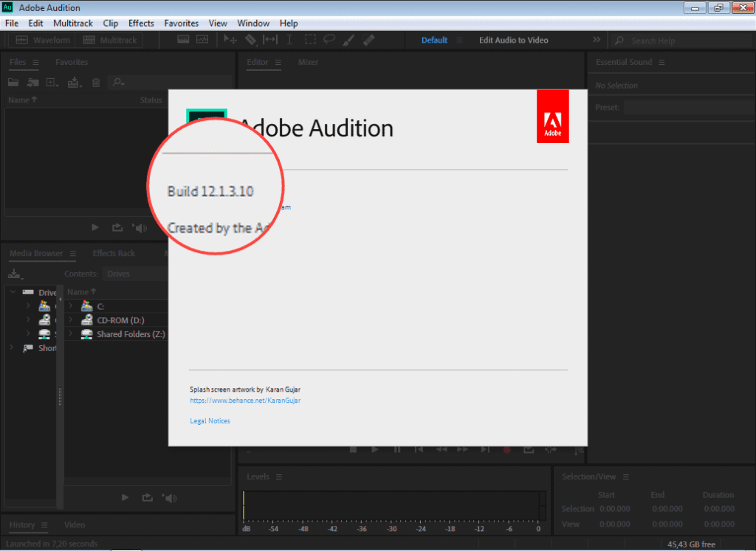Click the Levels meter bar
The image size is (756, 551).
pyautogui.click(x=394, y=506)
